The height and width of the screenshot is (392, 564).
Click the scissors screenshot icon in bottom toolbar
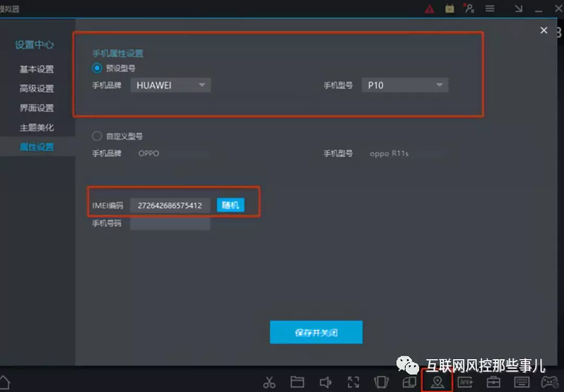tap(269, 382)
